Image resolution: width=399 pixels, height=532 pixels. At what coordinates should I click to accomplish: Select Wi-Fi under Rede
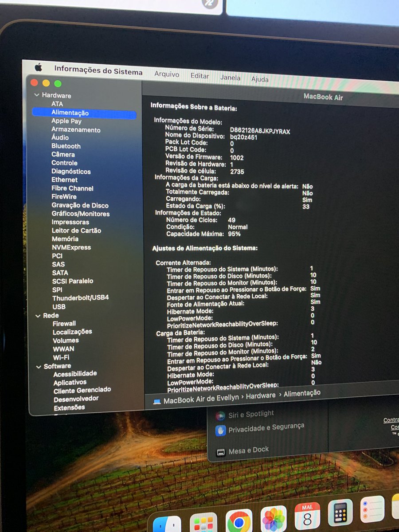(61, 357)
